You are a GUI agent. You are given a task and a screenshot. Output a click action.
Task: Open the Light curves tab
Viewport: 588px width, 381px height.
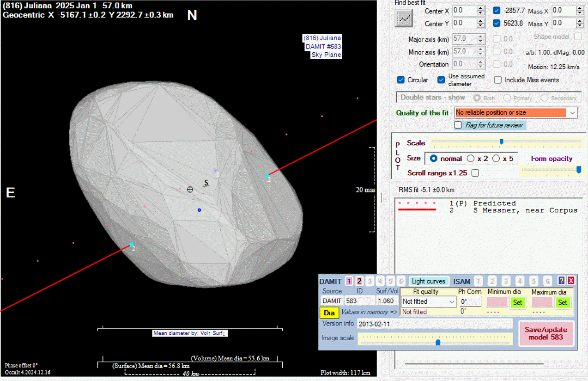coord(428,281)
